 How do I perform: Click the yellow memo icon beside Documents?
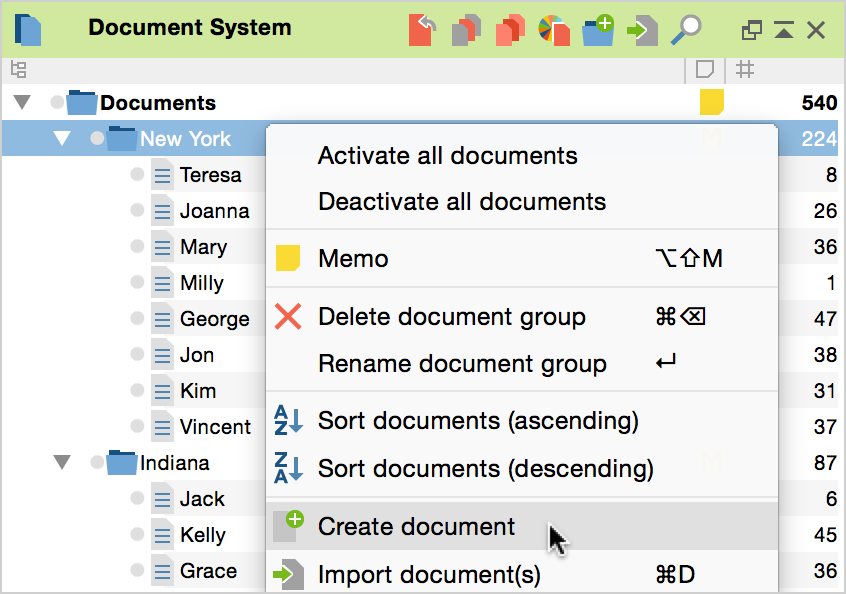tap(711, 102)
